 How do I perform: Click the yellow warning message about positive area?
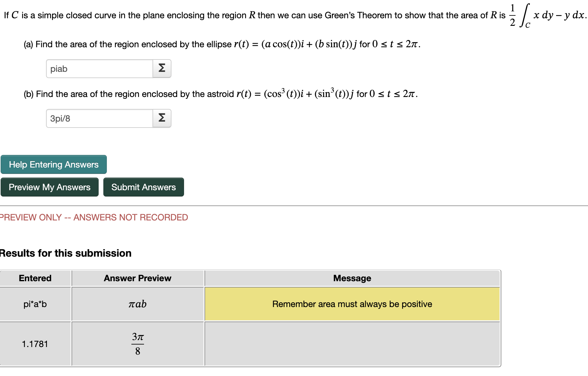(x=352, y=304)
